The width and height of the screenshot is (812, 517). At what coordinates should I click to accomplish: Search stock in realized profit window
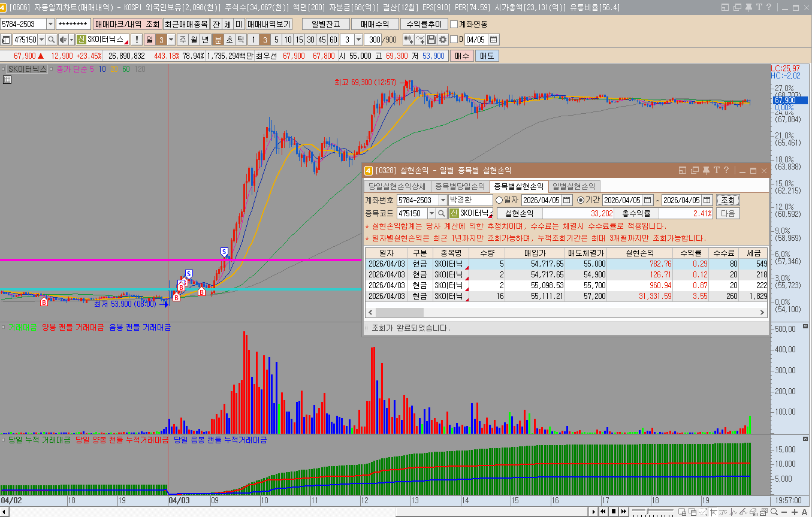[x=442, y=213]
